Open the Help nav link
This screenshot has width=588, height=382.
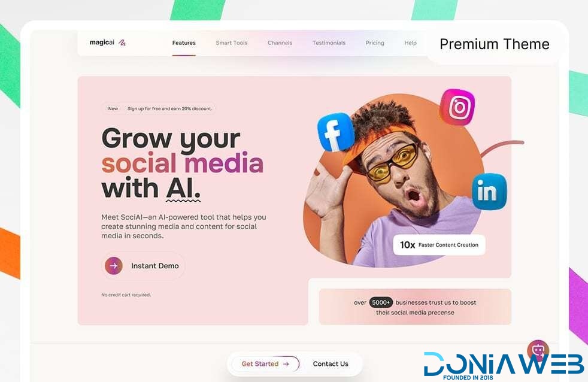coord(410,43)
